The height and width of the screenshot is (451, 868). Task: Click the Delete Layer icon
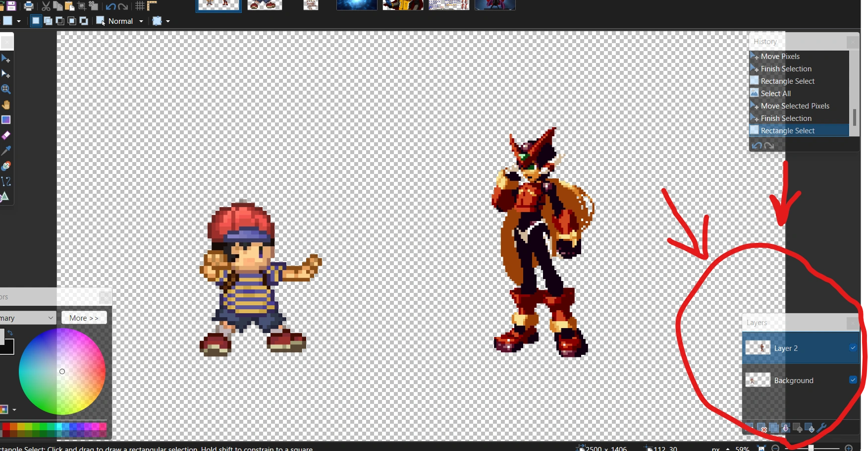(762, 428)
